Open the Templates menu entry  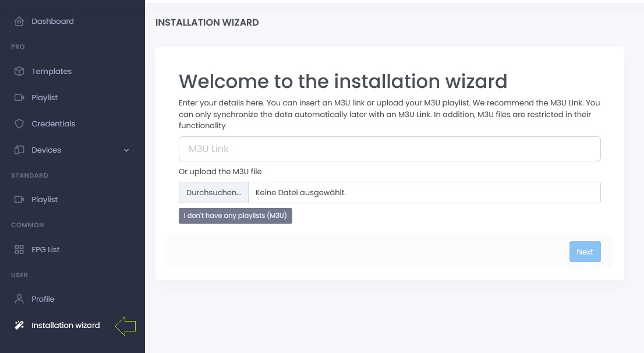(x=51, y=72)
